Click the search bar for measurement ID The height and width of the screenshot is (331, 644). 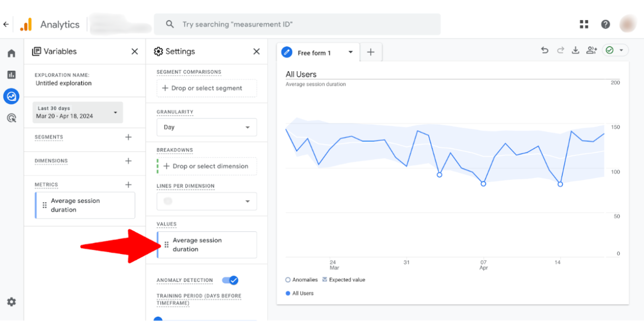point(297,24)
